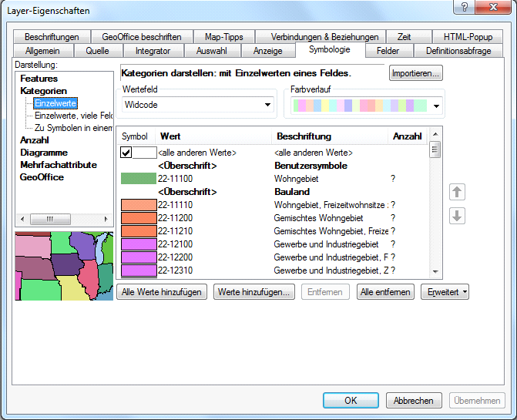This screenshot has width=517, height=420.
Task: Click the green Wohngebiet symbol swatch
Action: click(x=138, y=178)
